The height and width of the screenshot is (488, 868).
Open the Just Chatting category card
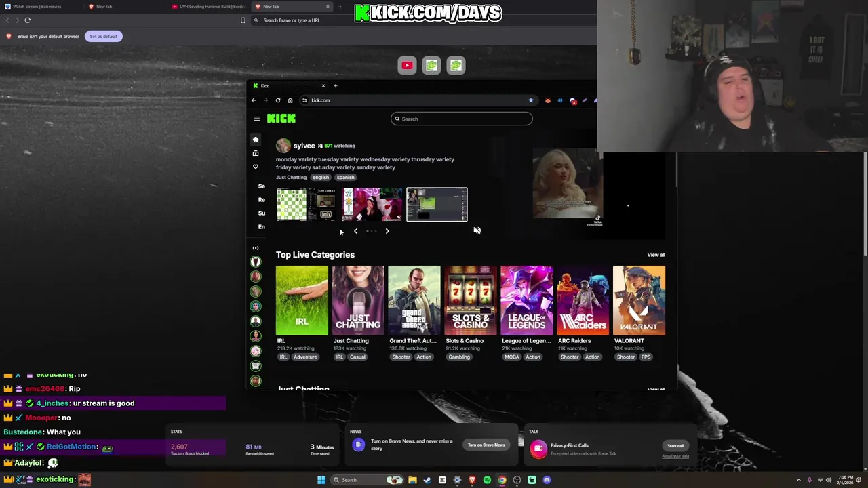(358, 301)
